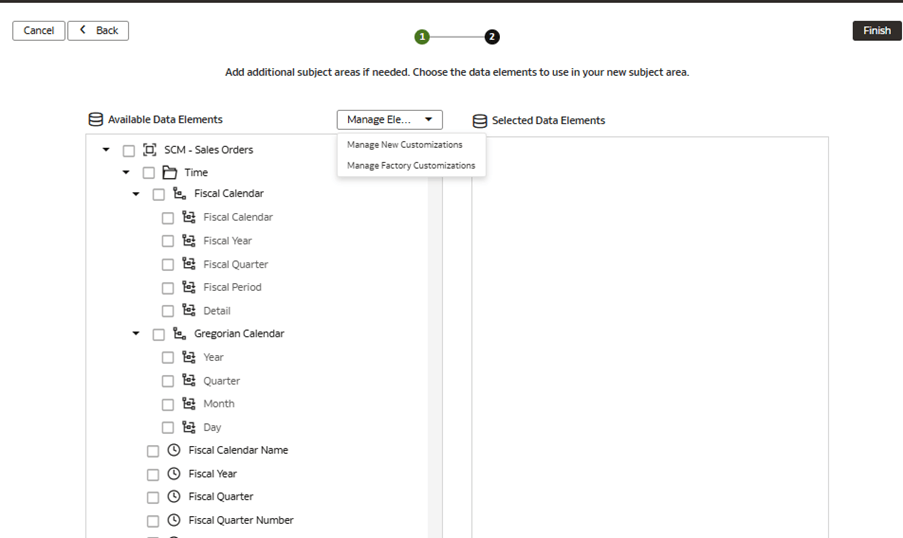This screenshot has width=903, height=538.
Task: Collapse the Gregorian Calendar node
Action: click(136, 334)
